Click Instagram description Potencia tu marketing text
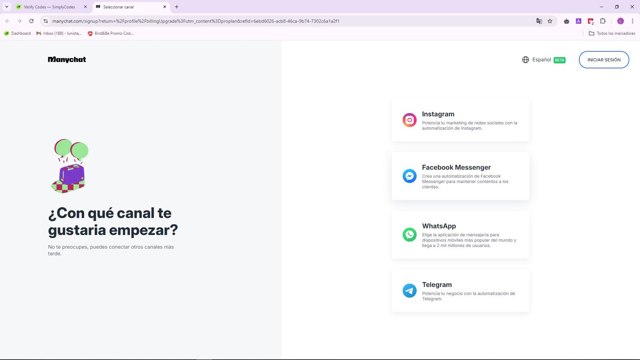This screenshot has width=640, height=360. click(x=469, y=125)
